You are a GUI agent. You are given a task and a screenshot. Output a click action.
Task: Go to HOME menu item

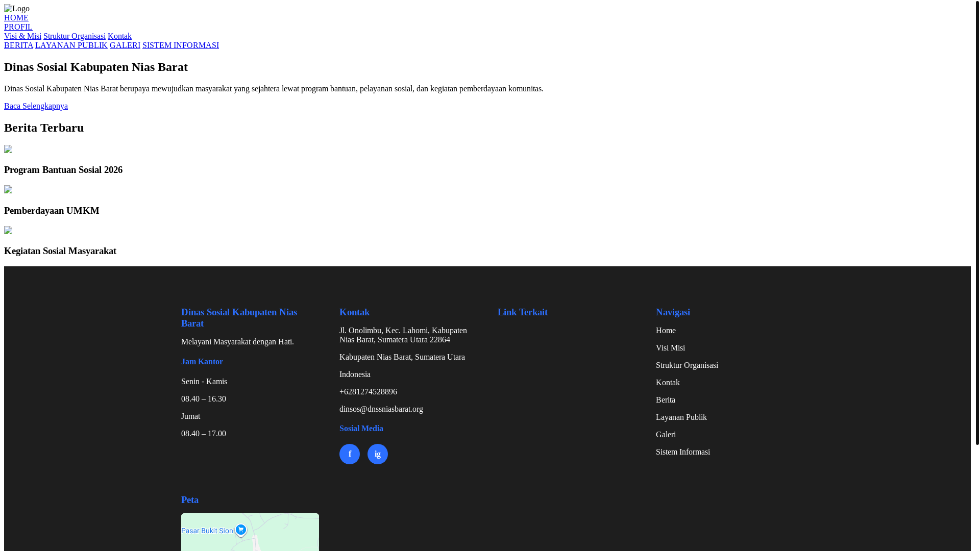(16, 18)
